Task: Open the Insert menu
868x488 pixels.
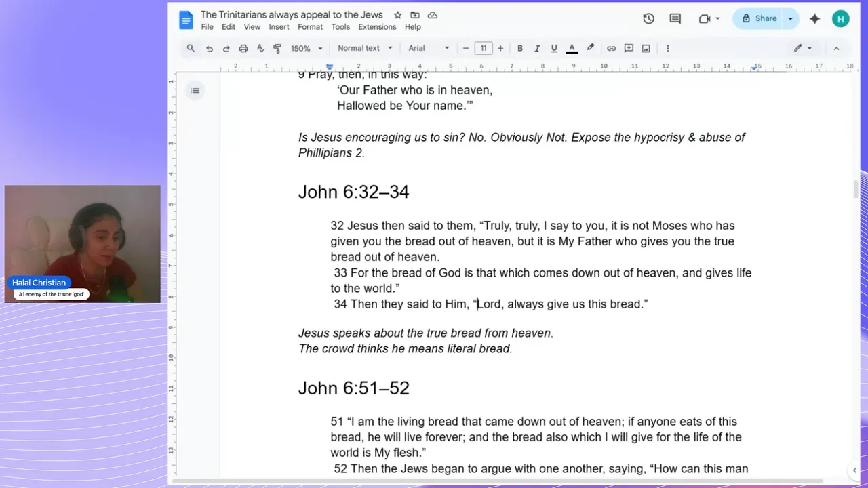Action: click(x=279, y=27)
